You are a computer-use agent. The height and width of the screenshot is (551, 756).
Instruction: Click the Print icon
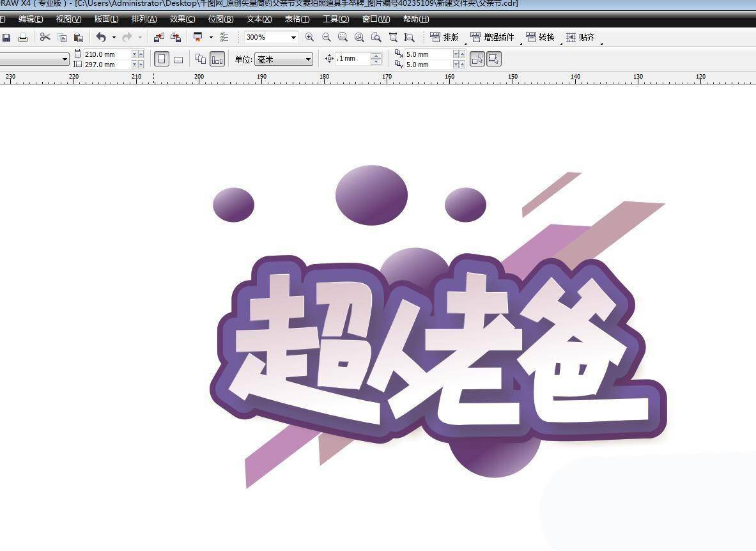(23, 38)
